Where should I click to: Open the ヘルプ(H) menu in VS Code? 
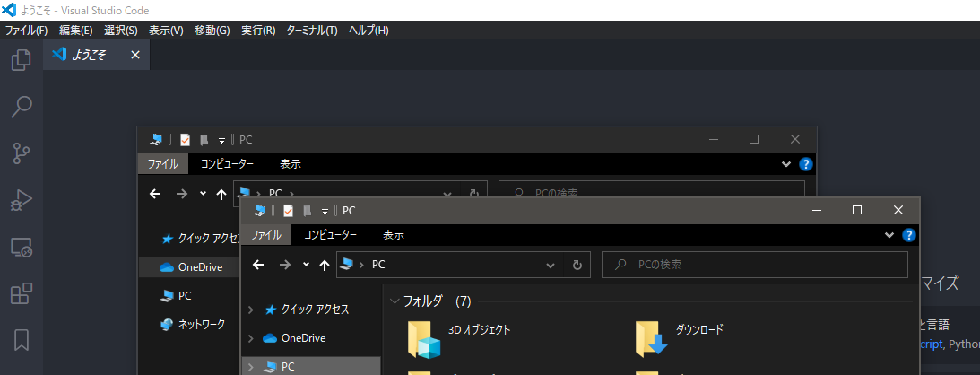(369, 30)
